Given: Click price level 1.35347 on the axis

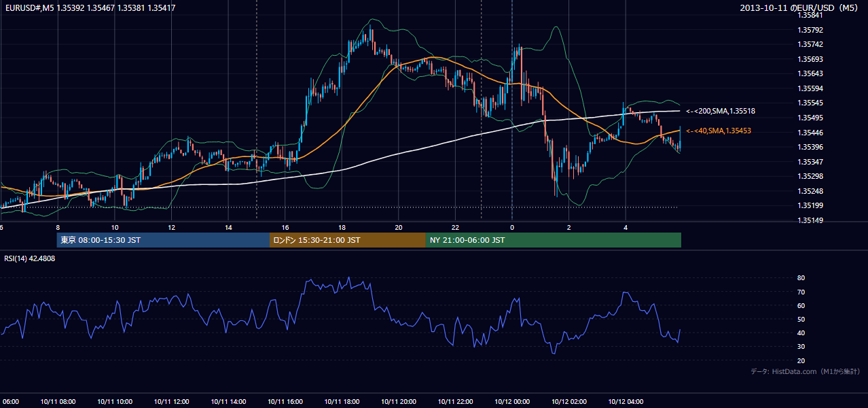Looking at the screenshot, I should pos(810,162).
